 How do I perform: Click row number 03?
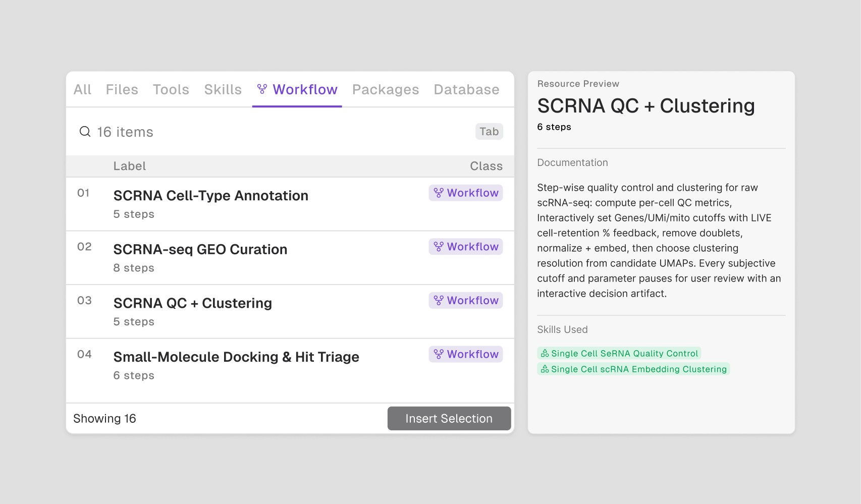[x=84, y=300]
